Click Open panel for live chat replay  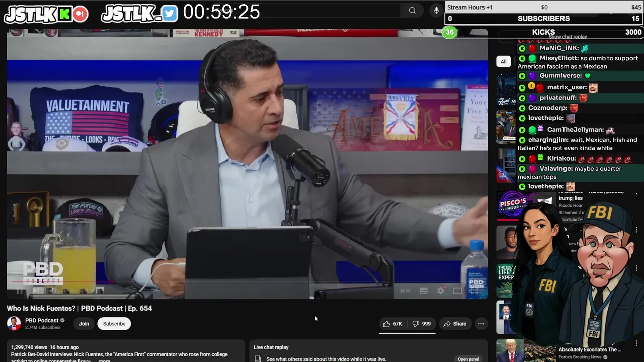(x=468, y=359)
